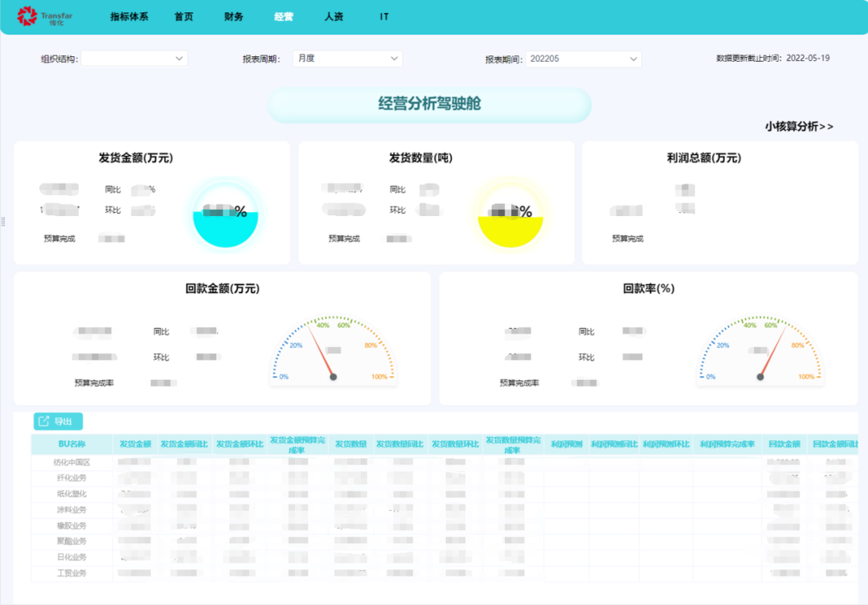Click 预算完成 label in 发货金额 card

(59, 239)
